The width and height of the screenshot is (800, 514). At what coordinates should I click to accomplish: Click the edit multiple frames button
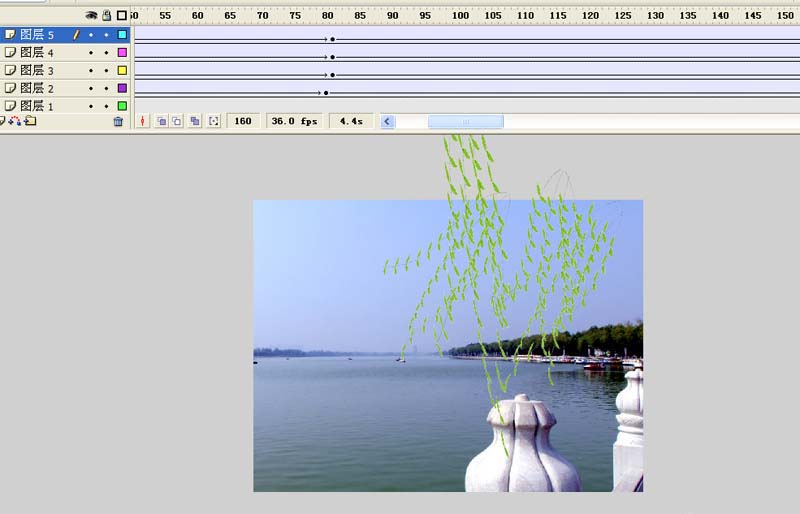coord(194,121)
